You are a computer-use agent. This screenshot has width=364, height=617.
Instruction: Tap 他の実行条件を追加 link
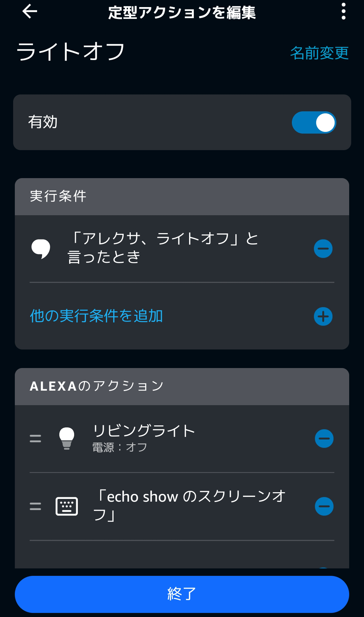(96, 316)
